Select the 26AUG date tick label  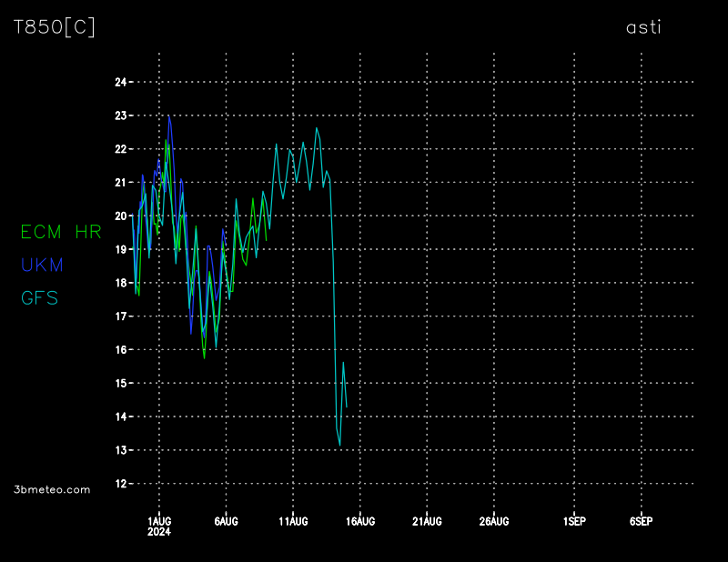coord(494,521)
